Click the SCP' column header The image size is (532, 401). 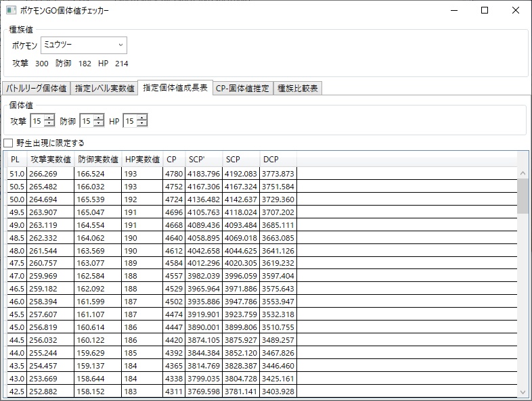(x=204, y=160)
